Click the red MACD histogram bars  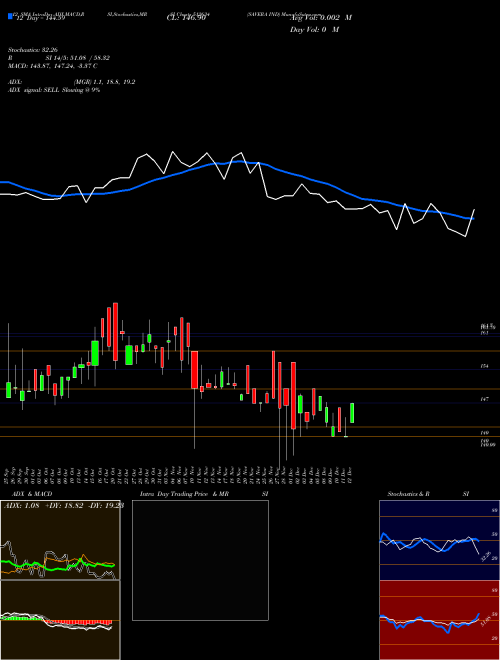pyautogui.click(x=78, y=623)
